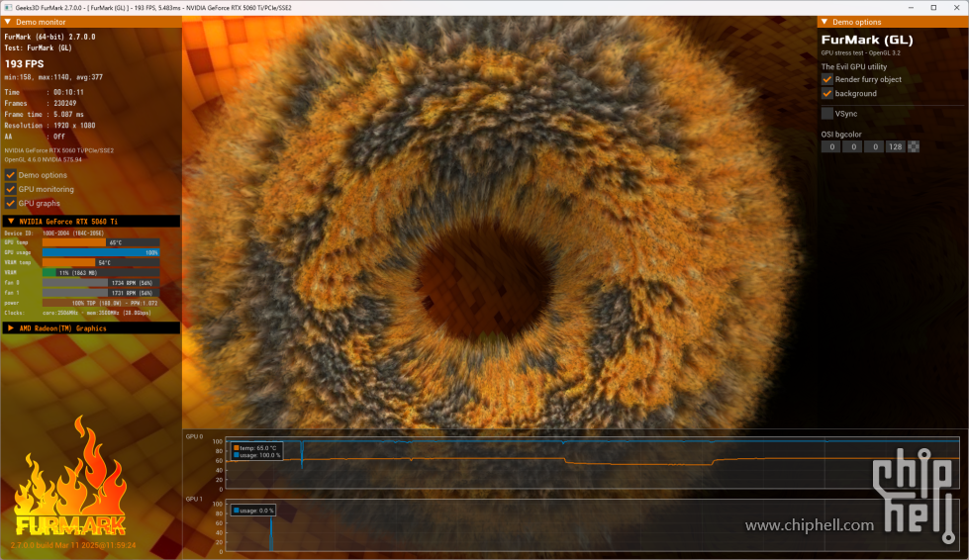Viewport: 969px width, 560px height.
Task: Click the 'Test: FurMark (GL)' line
Action: pos(39,47)
